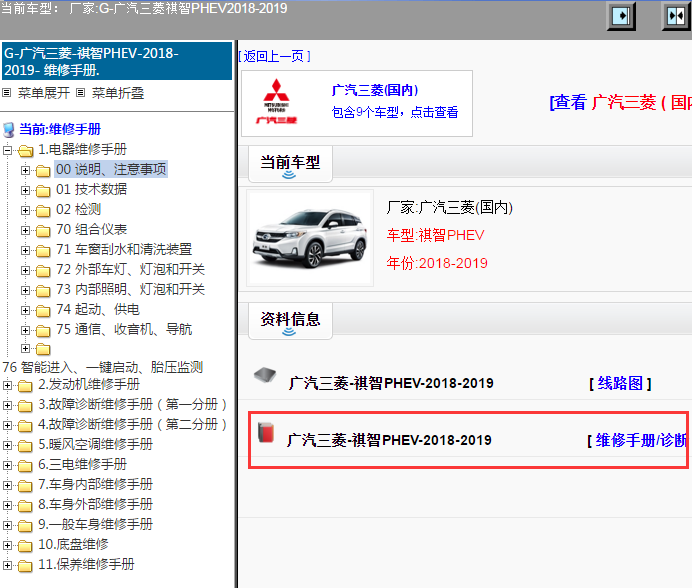
Task: Click the red book icon for repair manual
Action: click(266, 432)
